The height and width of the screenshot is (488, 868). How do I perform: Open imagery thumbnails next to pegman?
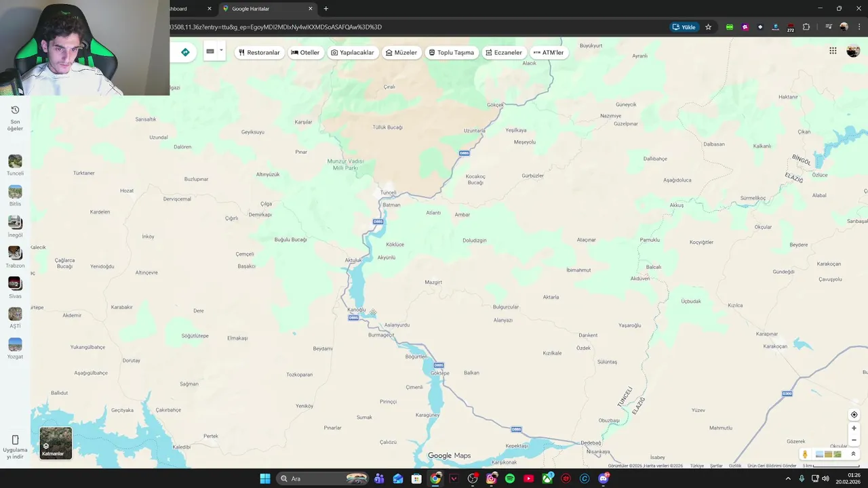pos(828,454)
